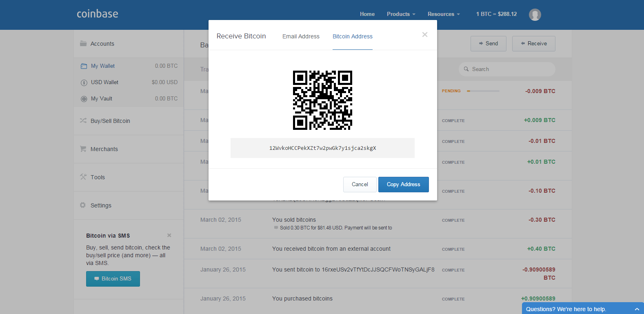Click the Settings gear icon
644x314 pixels.
(x=83, y=205)
